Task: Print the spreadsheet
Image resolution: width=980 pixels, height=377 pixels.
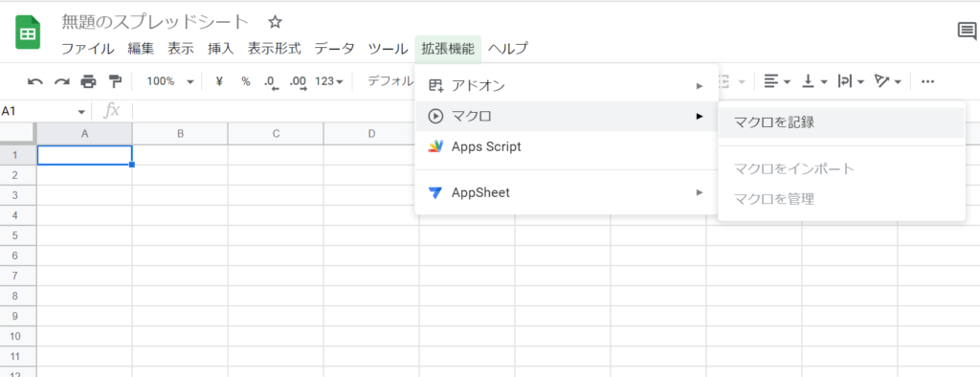Action: pyautogui.click(x=89, y=81)
